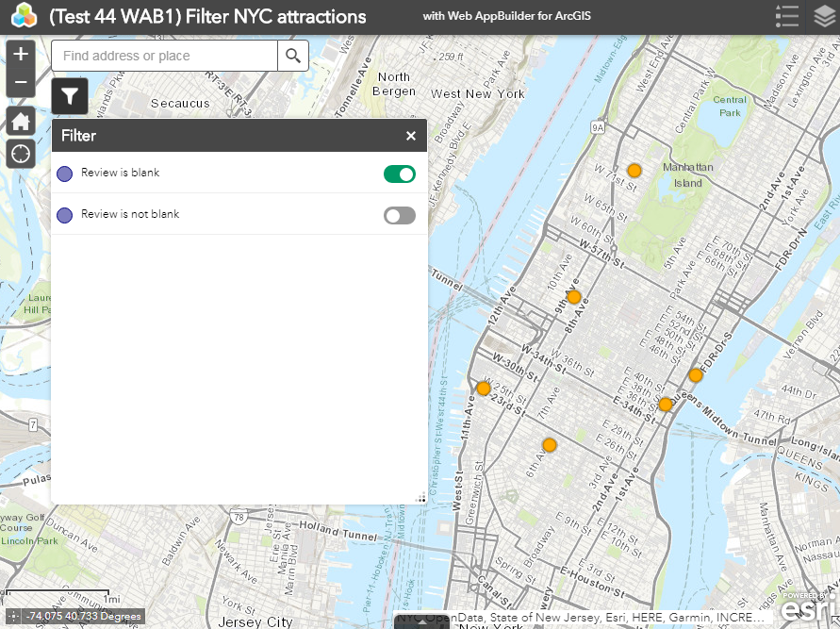Click the map attribution text
Image resolution: width=840 pixels, height=629 pixels.
[x=582, y=618]
